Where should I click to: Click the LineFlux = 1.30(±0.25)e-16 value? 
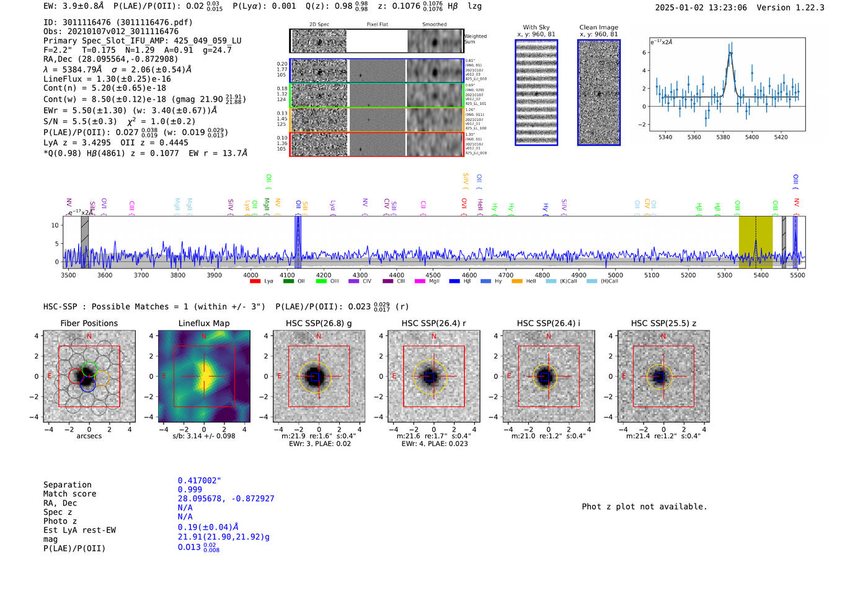107,79
